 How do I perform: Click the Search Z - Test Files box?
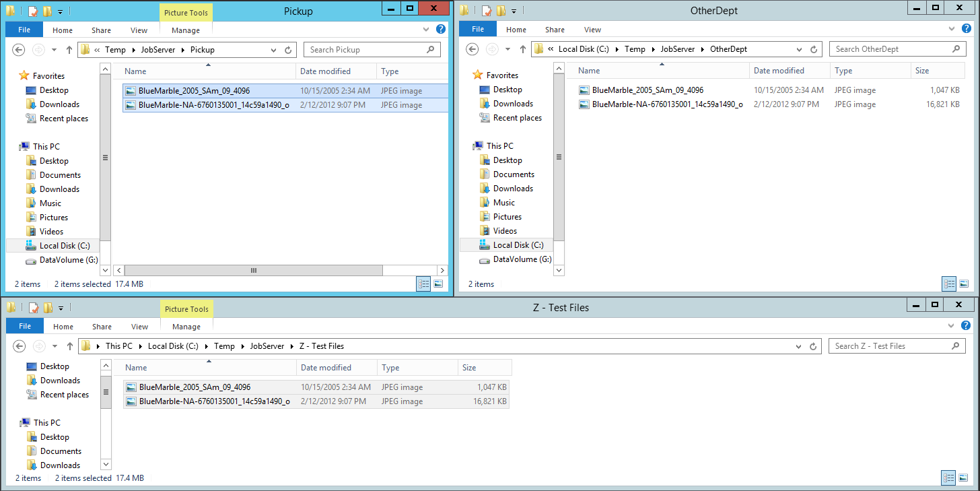click(x=890, y=346)
